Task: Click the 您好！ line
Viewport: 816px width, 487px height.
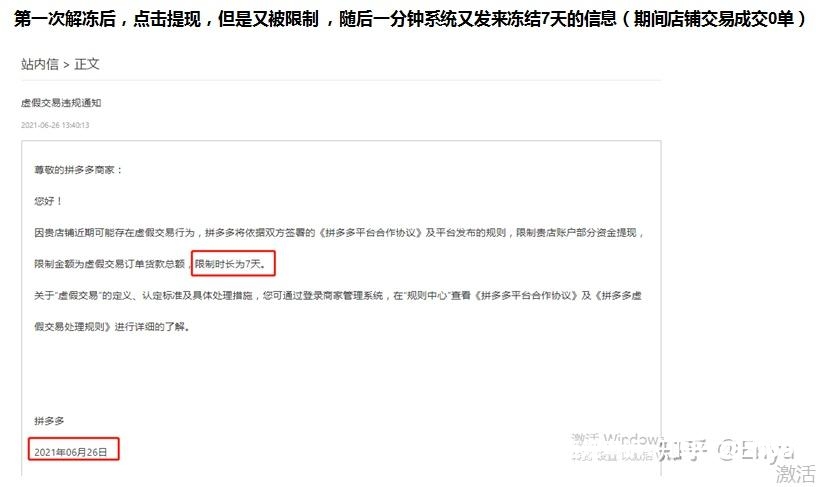Action: (48, 201)
